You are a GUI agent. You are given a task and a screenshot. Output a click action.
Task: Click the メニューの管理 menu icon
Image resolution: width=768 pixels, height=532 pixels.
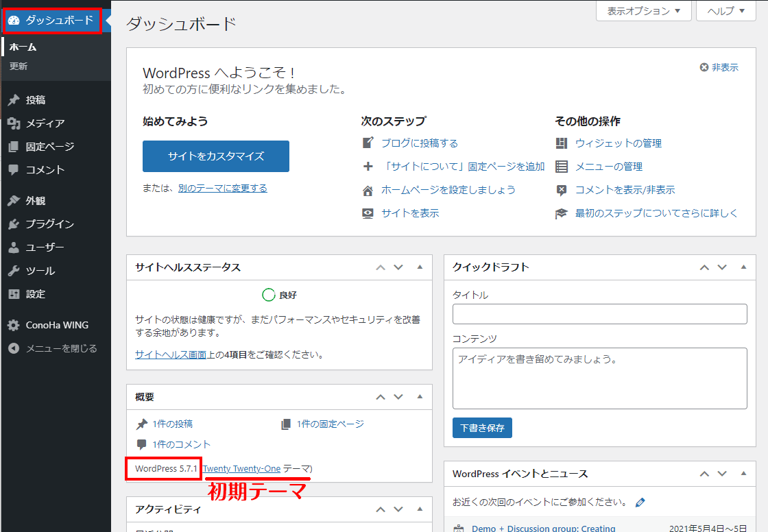[562, 167]
